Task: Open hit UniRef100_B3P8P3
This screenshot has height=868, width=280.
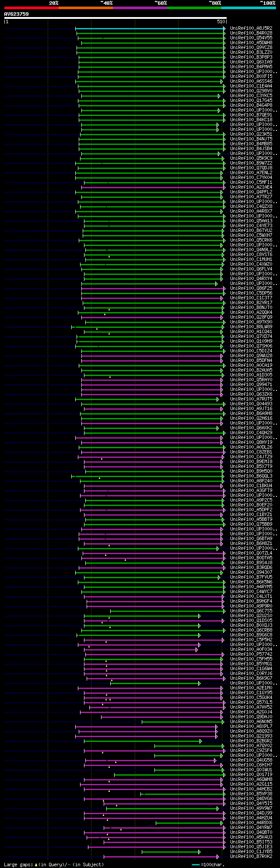Action: 252,57
